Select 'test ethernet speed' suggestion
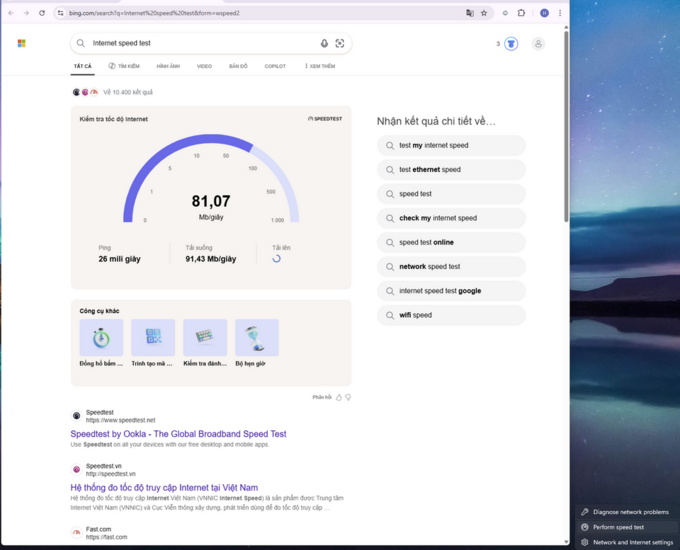The width and height of the screenshot is (680, 550). point(430,170)
